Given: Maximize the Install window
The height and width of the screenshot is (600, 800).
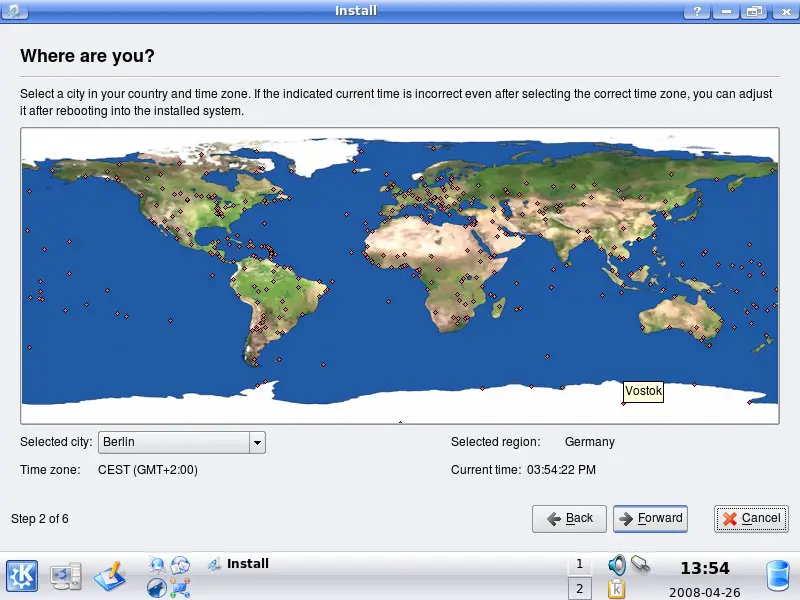Looking at the screenshot, I should (x=754, y=11).
